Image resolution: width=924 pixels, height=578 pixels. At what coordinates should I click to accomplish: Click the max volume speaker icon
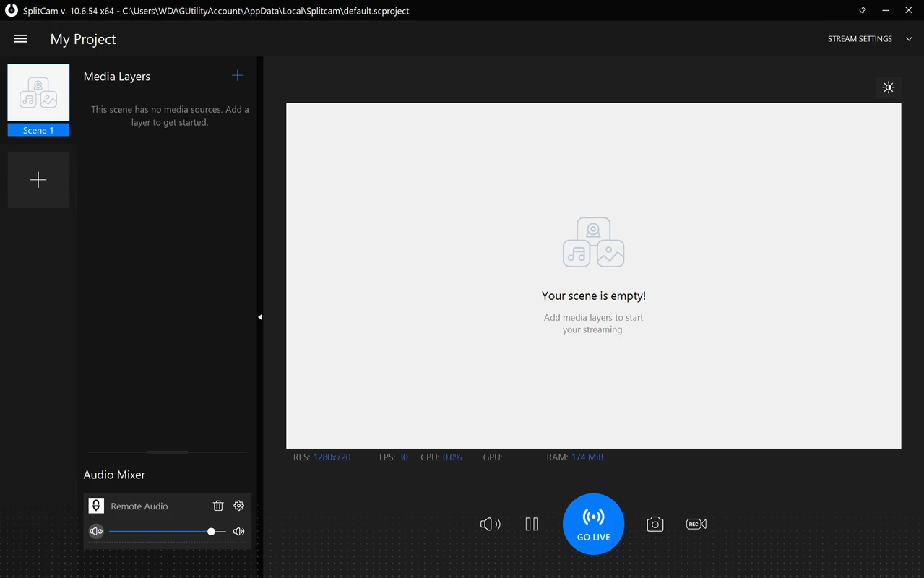(x=239, y=531)
